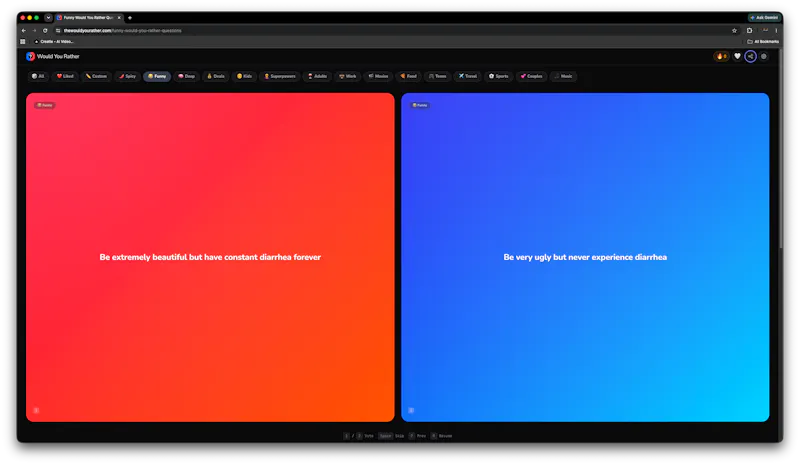Click the Prev shortcut hint
Image resolution: width=800 pixels, height=465 pixels.
[x=417, y=436]
